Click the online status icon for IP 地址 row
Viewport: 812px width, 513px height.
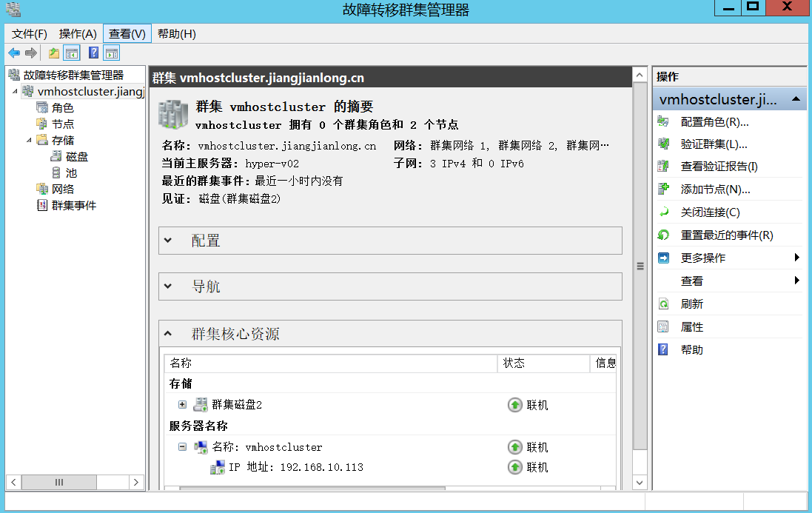[x=514, y=467]
